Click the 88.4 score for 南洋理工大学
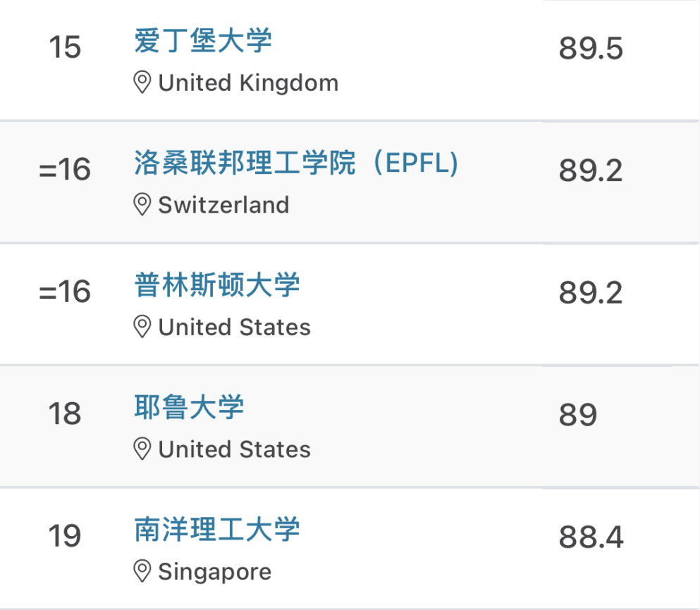 tap(591, 537)
